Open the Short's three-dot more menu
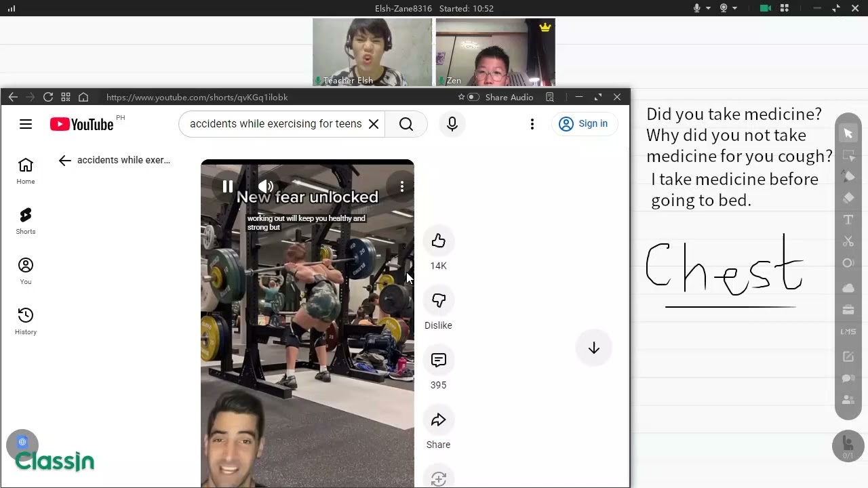Screen dimensions: 868x488 pyautogui.click(x=402, y=186)
